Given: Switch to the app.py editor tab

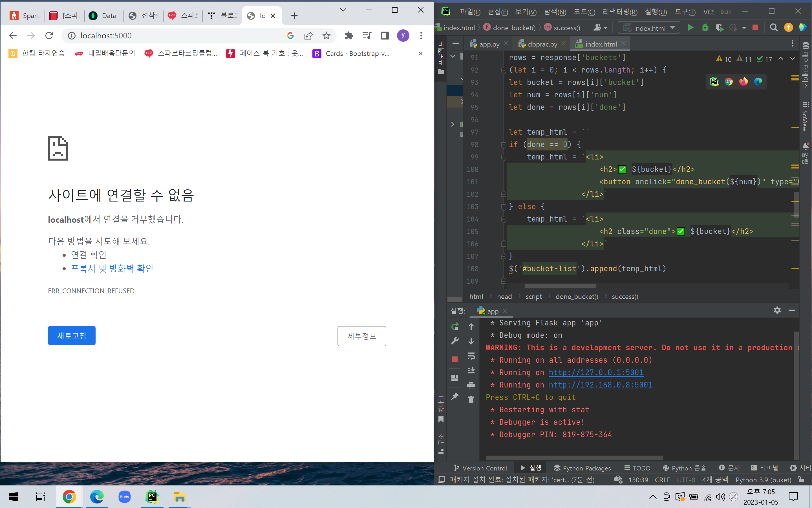Looking at the screenshot, I should [x=485, y=44].
